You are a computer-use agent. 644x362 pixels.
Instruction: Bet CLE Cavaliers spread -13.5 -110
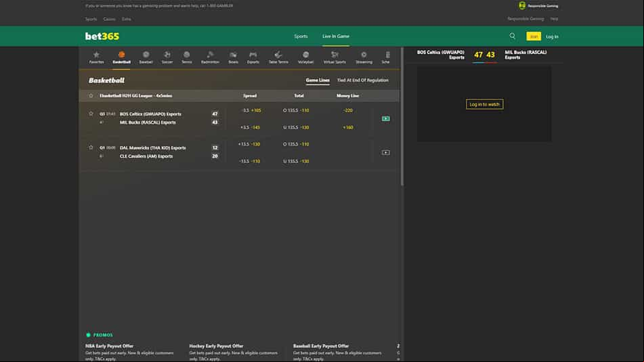(x=250, y=161)
